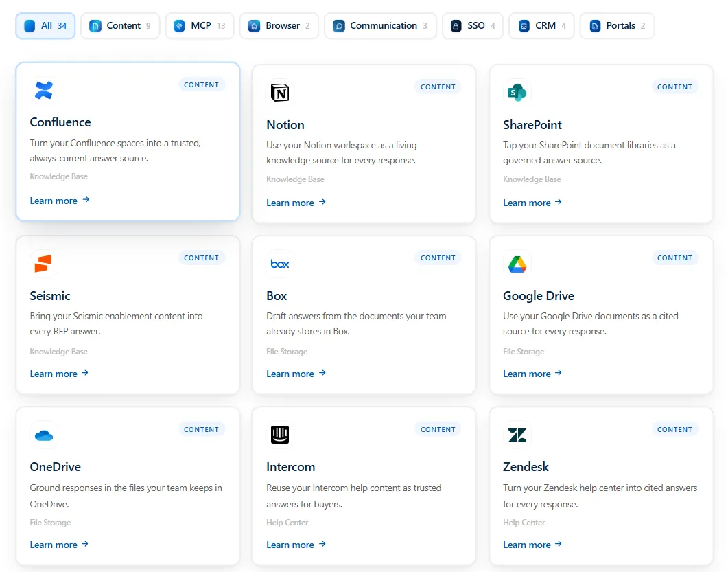728x572 pixels.
Task: Click the Seismic card title
Action: tap(50, 296)
